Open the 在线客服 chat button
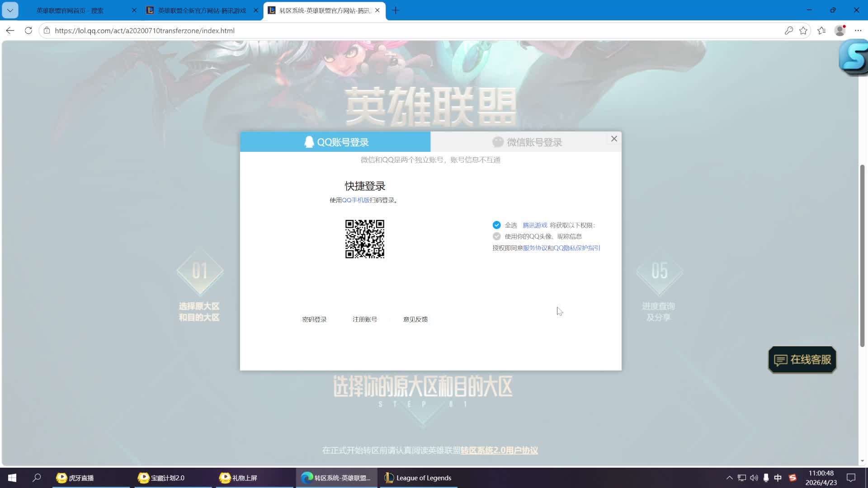 802,360
